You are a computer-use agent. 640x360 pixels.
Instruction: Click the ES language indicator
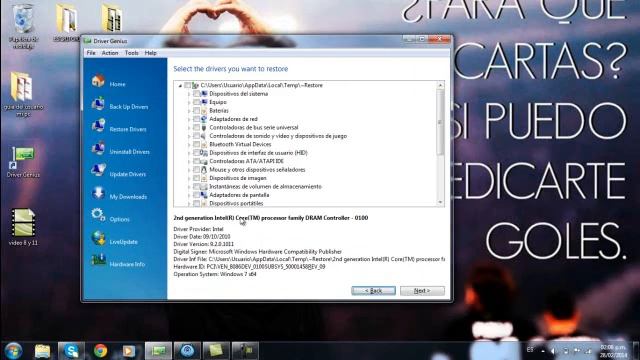[530, 350]
